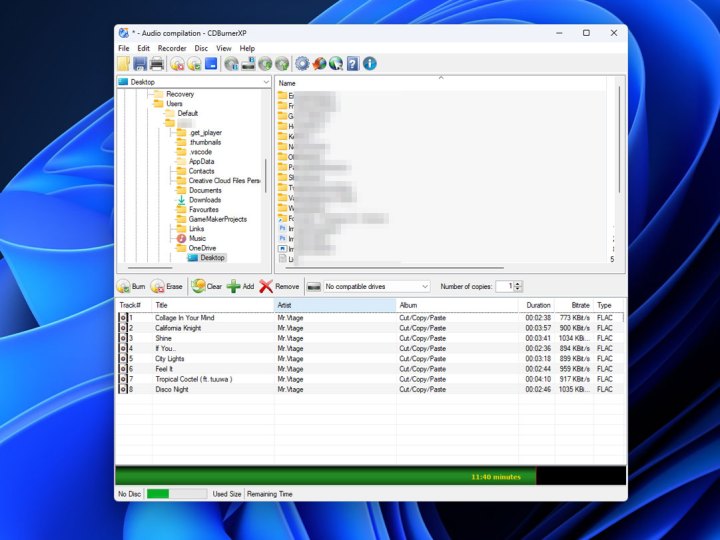Click the blue info circle icon
This screenshot has width=720, height=540.
click(370, 63)
